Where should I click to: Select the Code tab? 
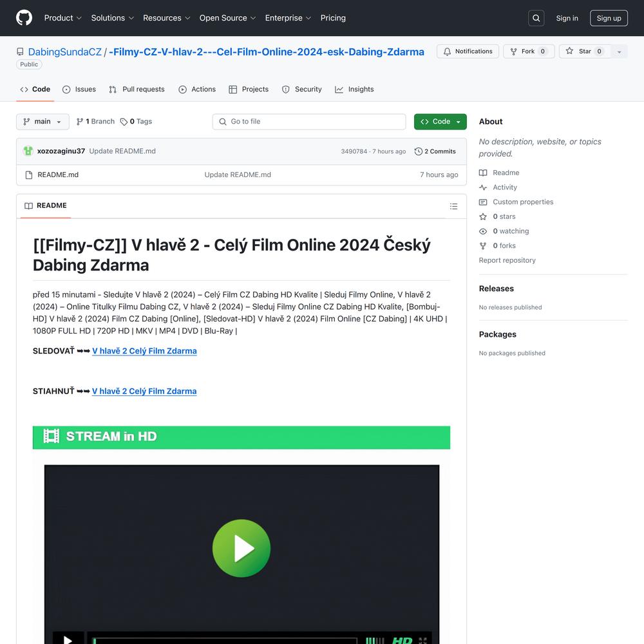[x=35, y=89]
